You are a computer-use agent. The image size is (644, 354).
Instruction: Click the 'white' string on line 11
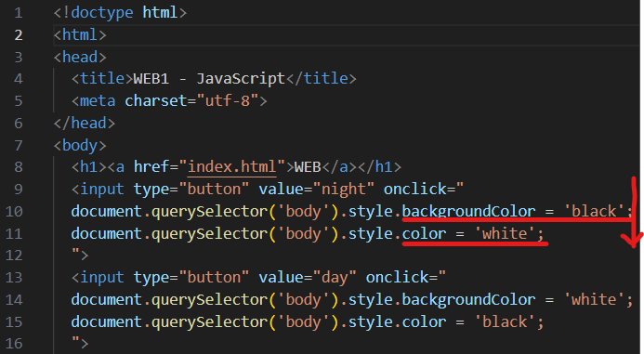coord(505,233)
